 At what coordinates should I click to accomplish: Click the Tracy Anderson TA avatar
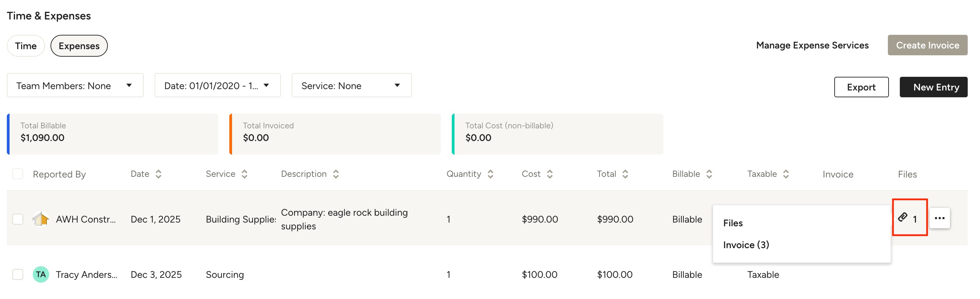point(41,274)
